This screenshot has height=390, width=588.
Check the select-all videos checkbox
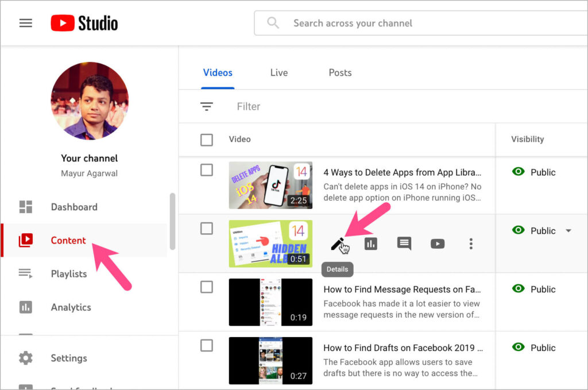(206, 139)
